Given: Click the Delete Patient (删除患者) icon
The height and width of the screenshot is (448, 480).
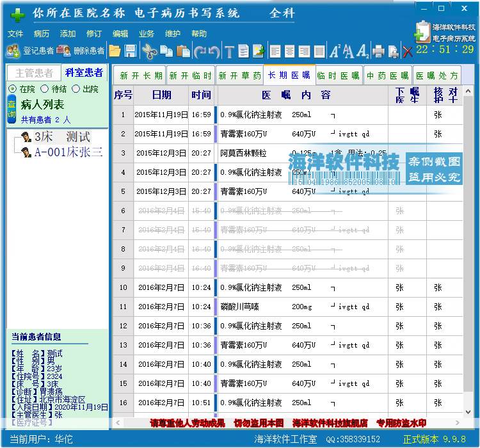Looking at the screenshot, I should coord(63,51).
